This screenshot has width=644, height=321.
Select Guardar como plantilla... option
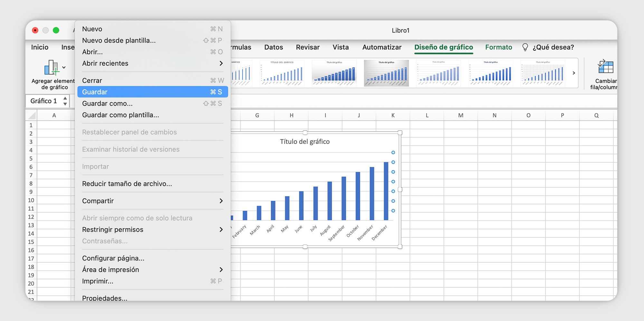click(153, 115)
